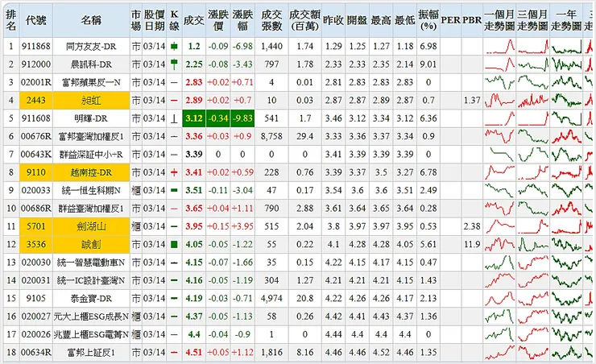The image size is (596, 364).
Task: Click 成交額(百萬) column header
Action: point(304,20)
